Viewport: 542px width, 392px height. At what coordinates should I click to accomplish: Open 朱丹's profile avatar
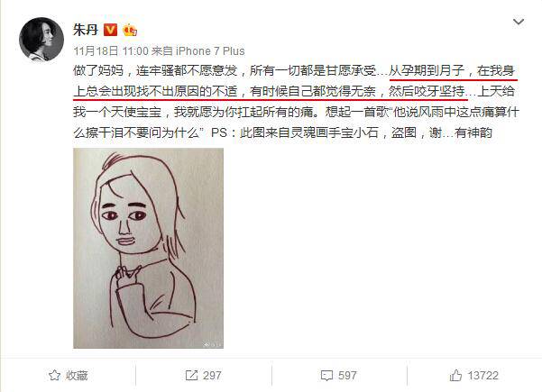point(41,39)
